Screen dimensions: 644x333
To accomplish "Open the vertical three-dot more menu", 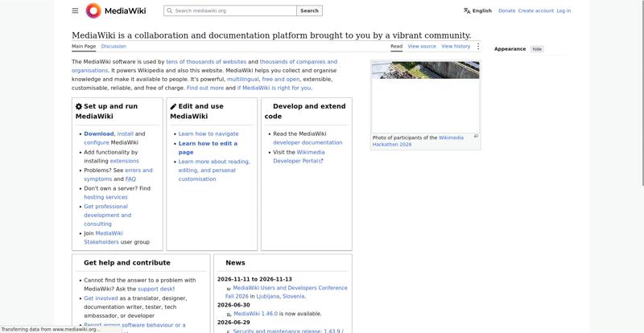I will coord(478,47).
